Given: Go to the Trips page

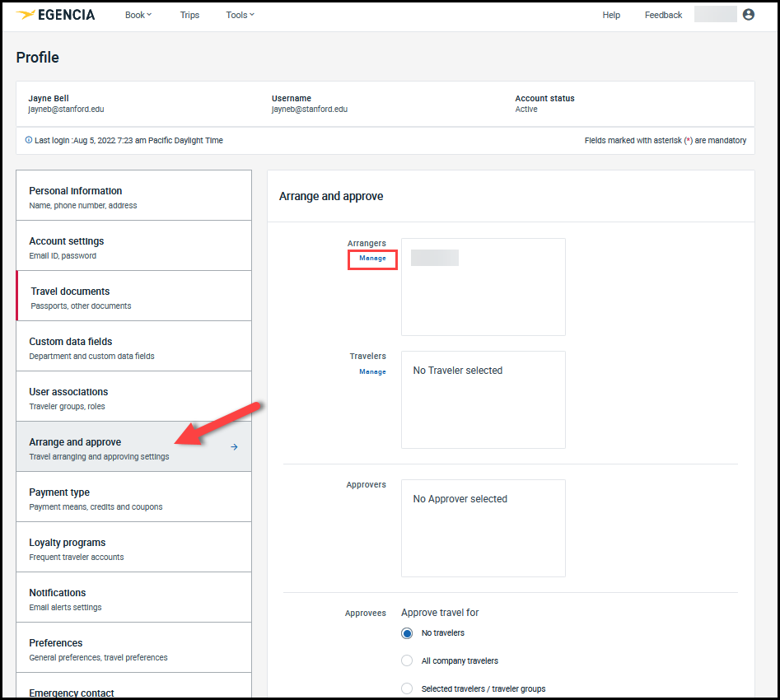Looking at the screenshot, I should click(x=189, y=15).
